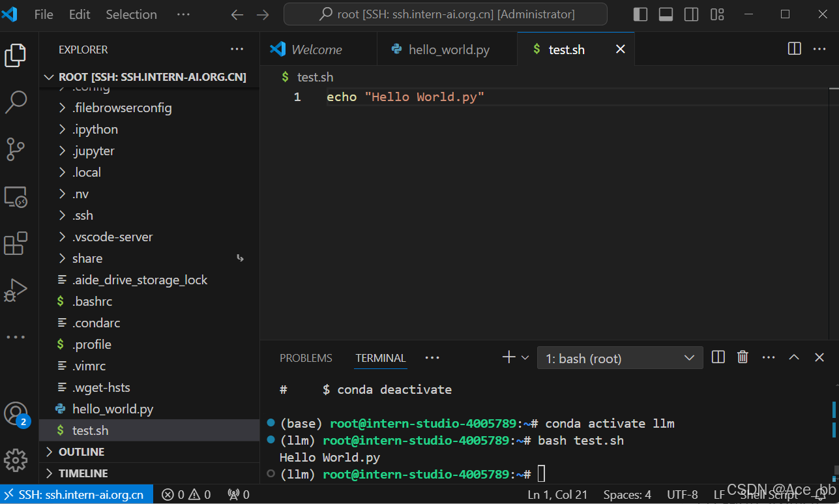The width and height of the screenshot is (839, 504).
Task: Open the Source Control view
Action: [x=16, y=149]
